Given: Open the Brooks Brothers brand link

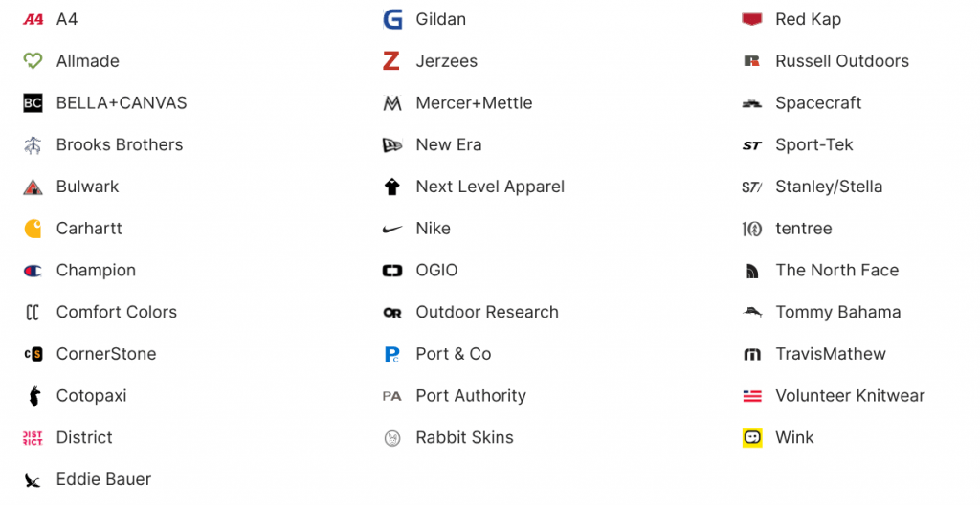Looking at the screenshot, I should [119, 145].
